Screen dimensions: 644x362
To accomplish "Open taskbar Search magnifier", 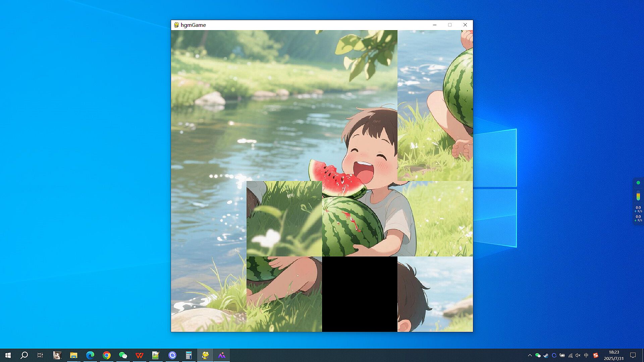I will 24,355.
